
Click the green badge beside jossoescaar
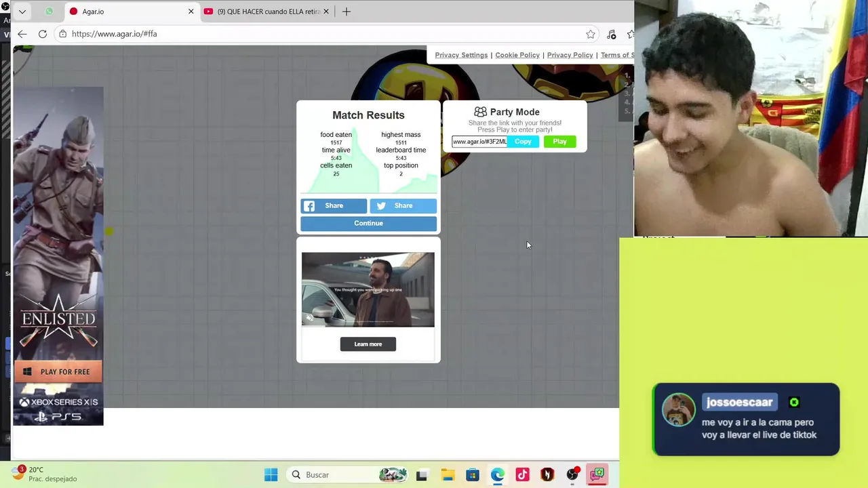click(794, 403)
